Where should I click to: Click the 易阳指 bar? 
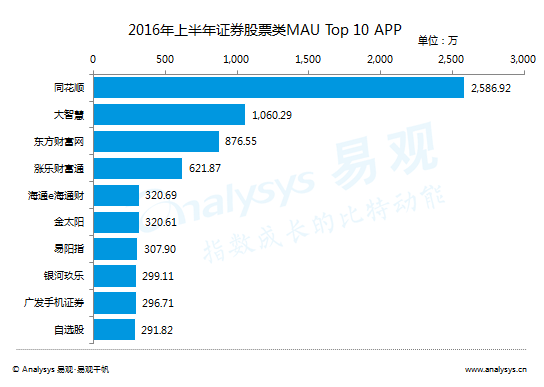coord(115,249)
